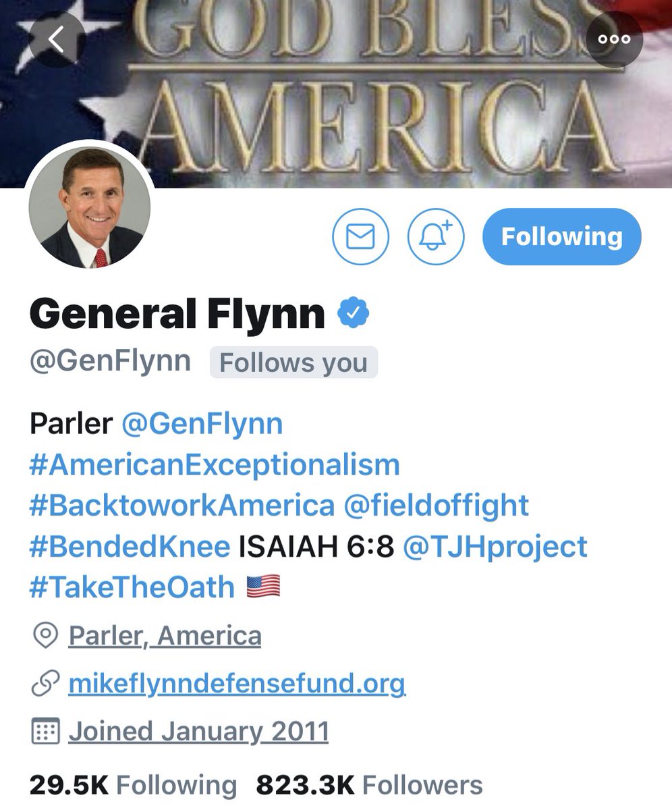View the 29.5K Following list

(133, 785)
